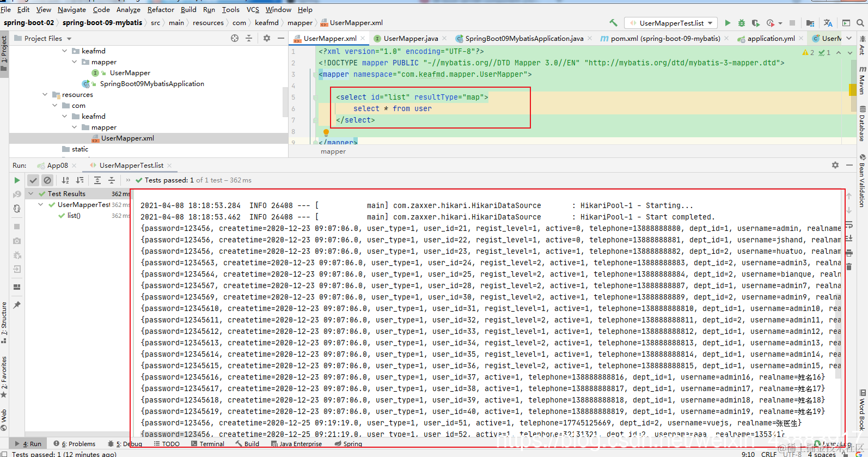Open TODO tool window

[x=167, y=444]
